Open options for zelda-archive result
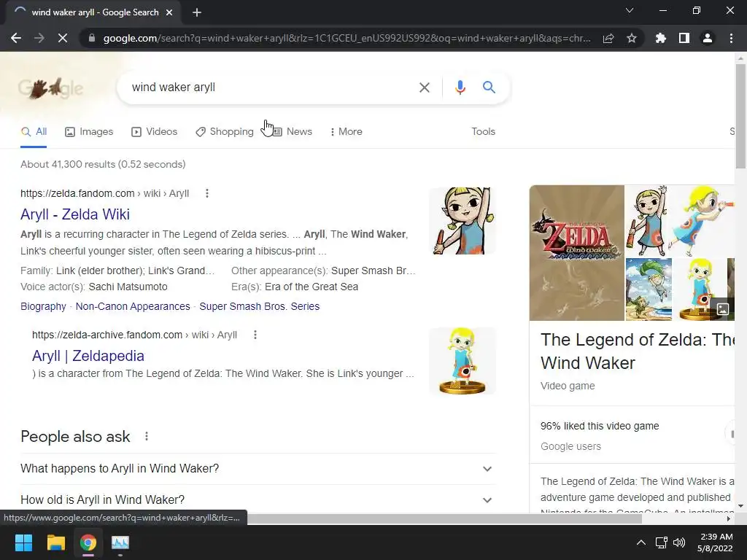Image resolution: width=747 pixels, height=560 pixels. coord(255,335)
